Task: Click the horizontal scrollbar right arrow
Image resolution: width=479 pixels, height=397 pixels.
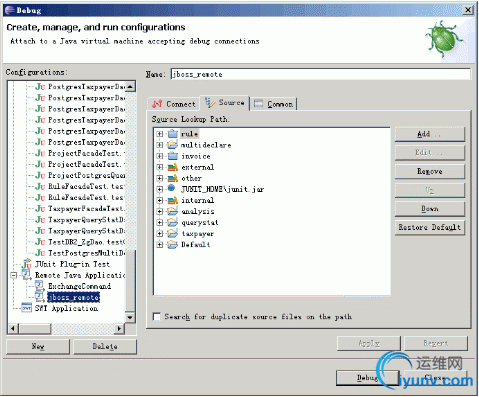Action: tap(119, 329)
